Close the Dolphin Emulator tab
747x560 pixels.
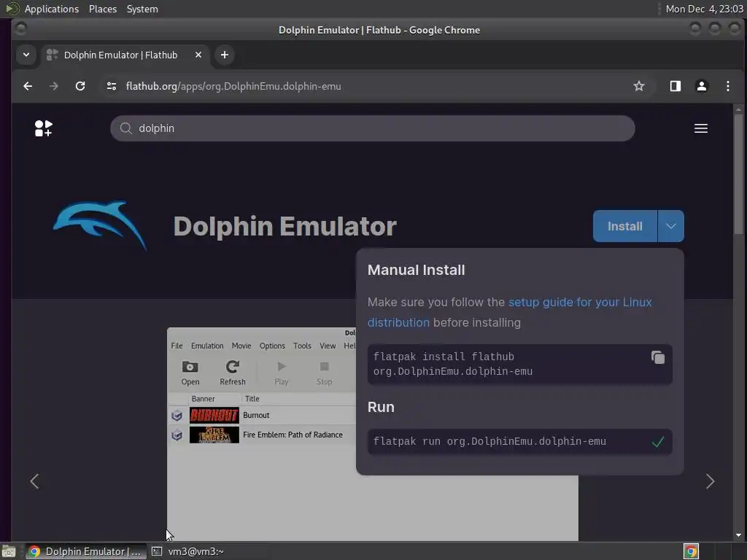pyautogui.click(x=198, y=55)
